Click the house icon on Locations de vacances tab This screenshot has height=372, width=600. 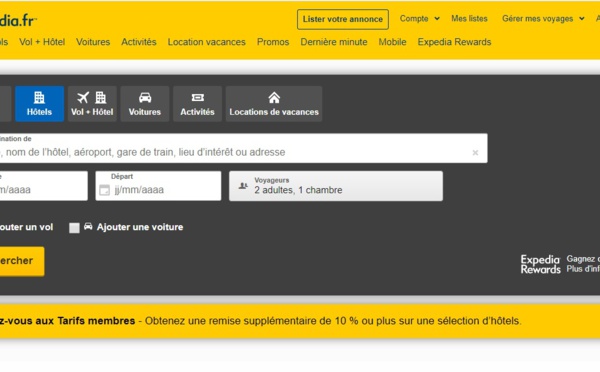pos(274,98)
